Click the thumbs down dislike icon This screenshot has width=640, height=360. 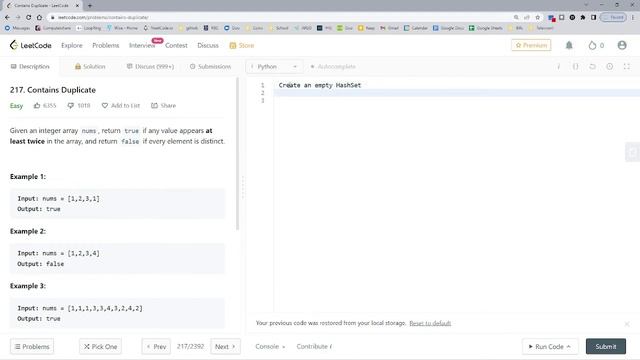coord(71,105)
